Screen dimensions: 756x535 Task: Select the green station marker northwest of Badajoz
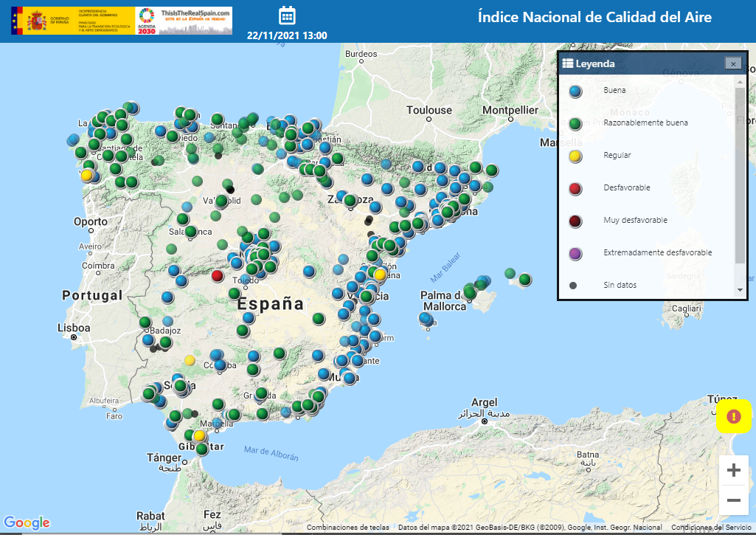click(x=145, y=322)
